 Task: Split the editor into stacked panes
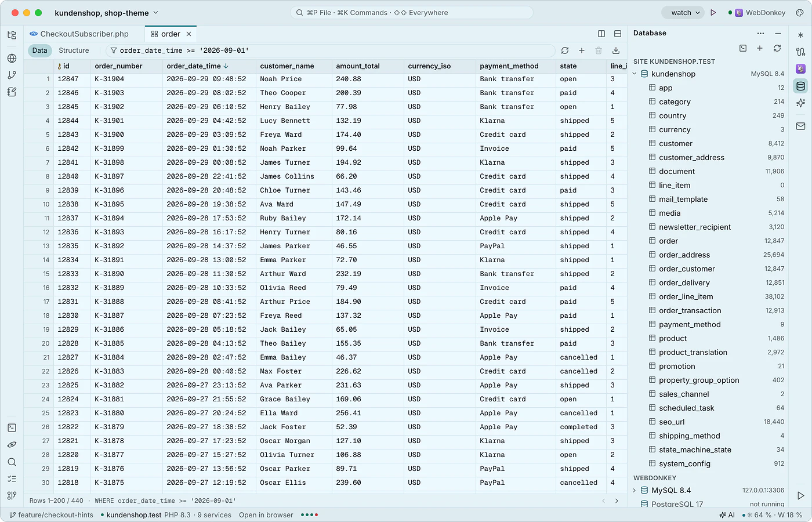point(618,34)
